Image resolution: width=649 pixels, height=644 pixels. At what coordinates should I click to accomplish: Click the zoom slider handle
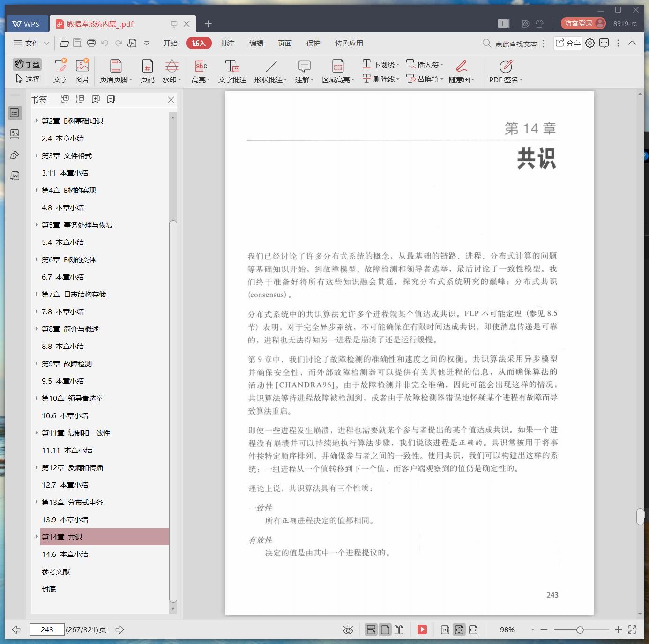[580, 630]
